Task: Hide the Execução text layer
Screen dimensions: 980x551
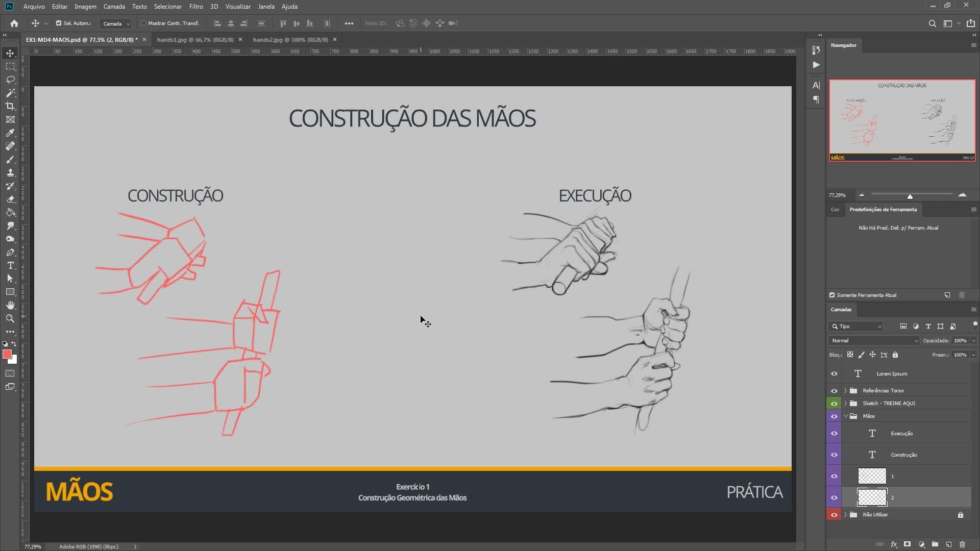Action: pos(834,433)
